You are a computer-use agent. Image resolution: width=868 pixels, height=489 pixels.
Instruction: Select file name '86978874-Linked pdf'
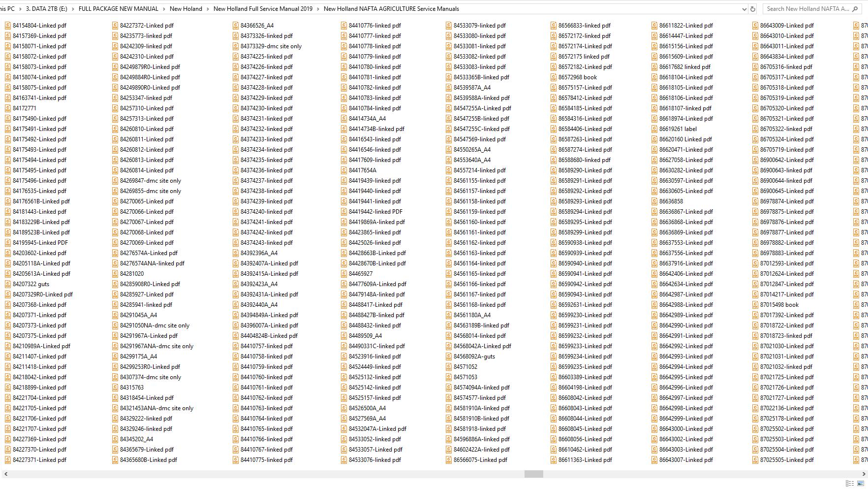coord(787,201)
